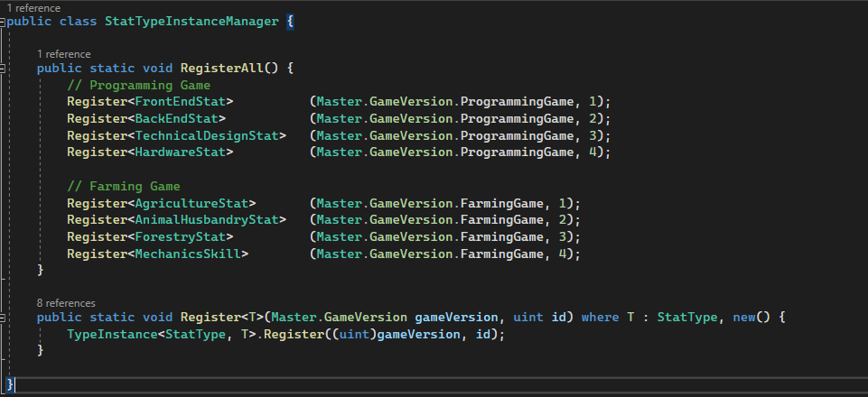The image size is (868, 397).
Task: Click the StatTypeInstanceManager class name
Action: 191,22
